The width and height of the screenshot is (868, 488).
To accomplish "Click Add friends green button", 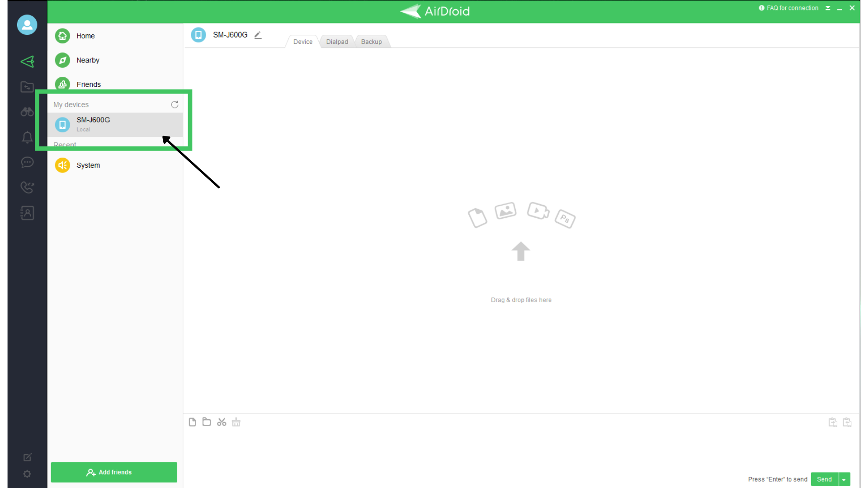I will [114, 472].
